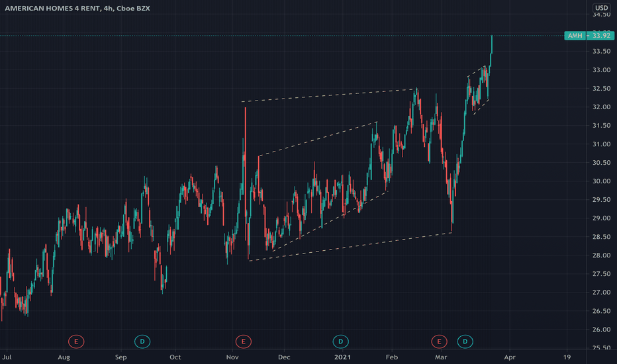Click the 30.50 price scale label
The height and width of the screenshot is (364, 617).
coord(602,163)
